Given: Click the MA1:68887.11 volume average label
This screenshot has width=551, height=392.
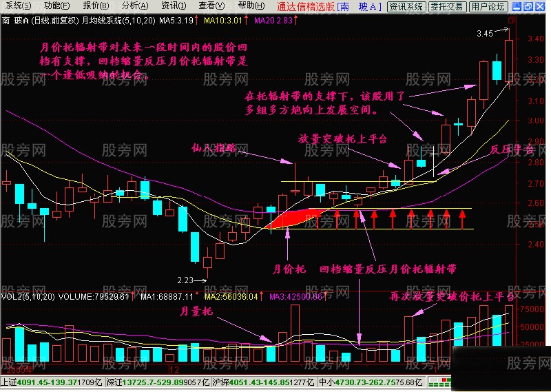Looking at the screenshot, I should tap(167, 297).
